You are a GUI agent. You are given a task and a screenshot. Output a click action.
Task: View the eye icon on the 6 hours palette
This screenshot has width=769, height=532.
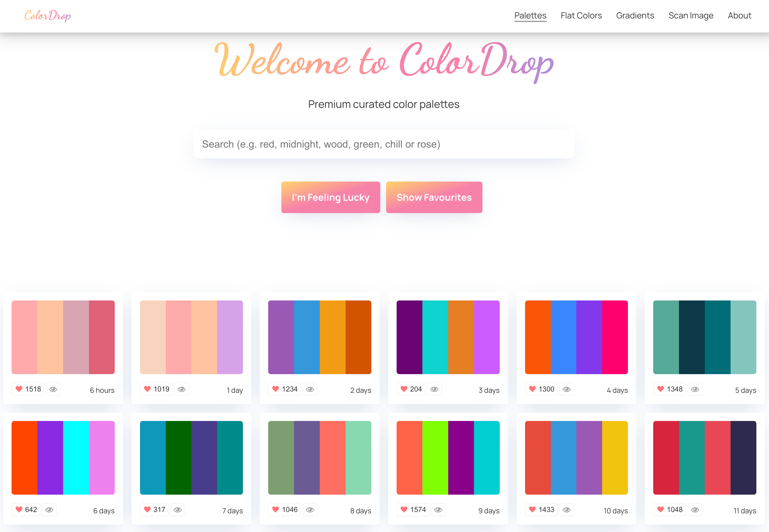pyautogui.click(x=53, y=389)
